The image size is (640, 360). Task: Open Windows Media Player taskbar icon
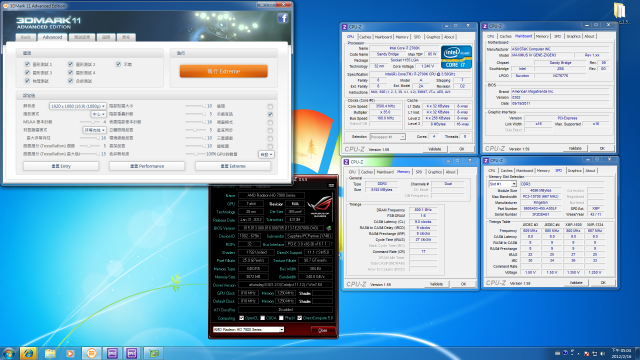(70, 353)
